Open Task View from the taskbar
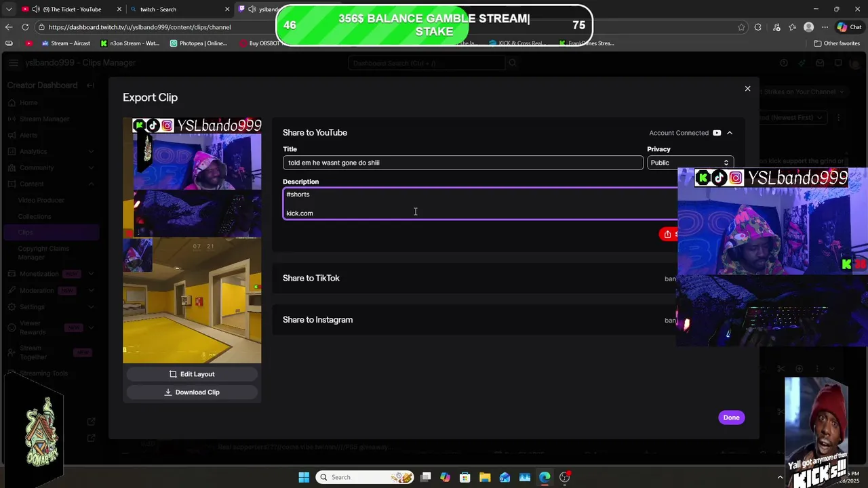This screenshot has width=868, height=488. [425, 477]
